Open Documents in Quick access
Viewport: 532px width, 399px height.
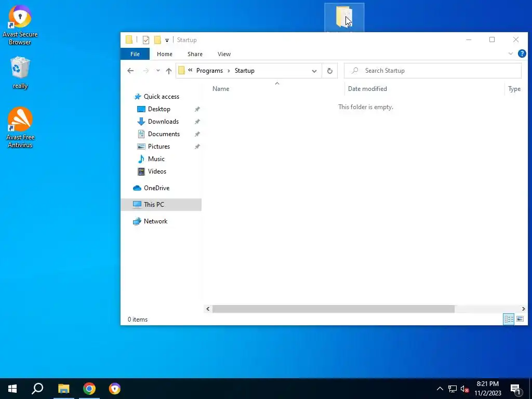pyautogui.click(x=164, y=134)
